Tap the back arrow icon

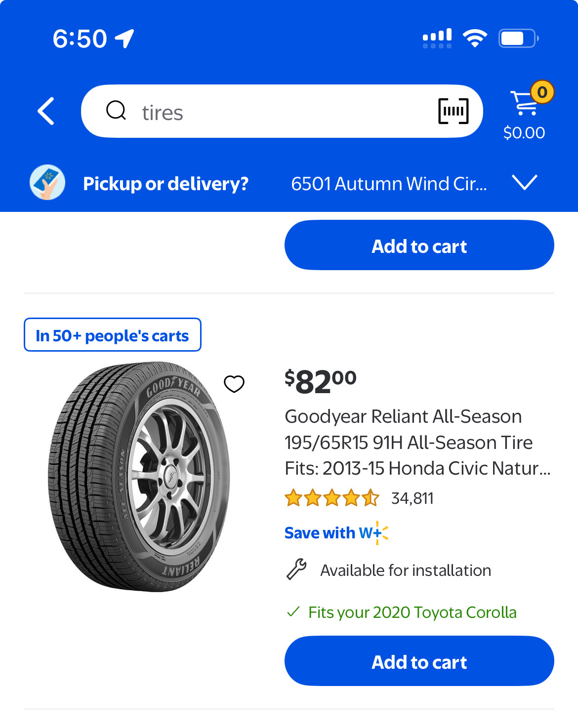click(x=46, y=111)
